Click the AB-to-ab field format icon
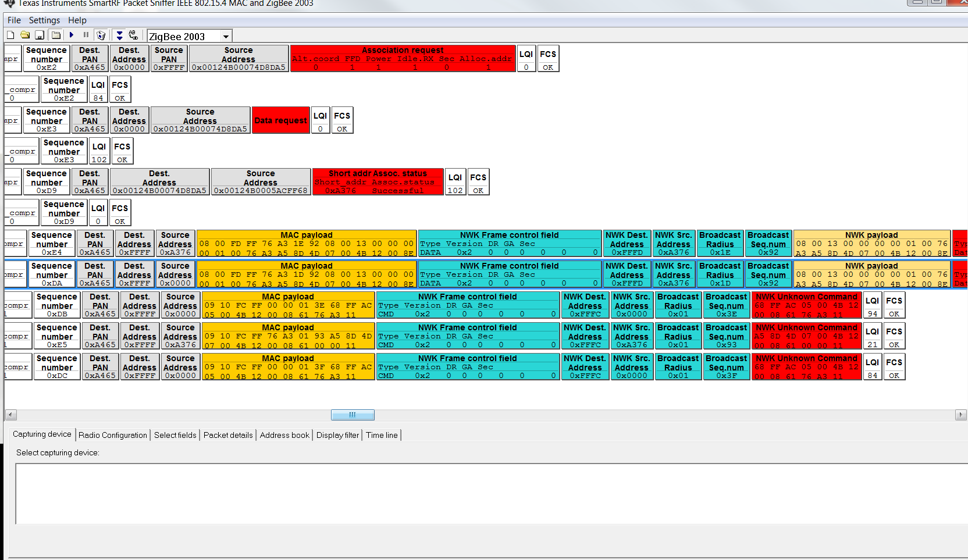The height and width of the screenshot is (560, 968). (x=134, y=35)
